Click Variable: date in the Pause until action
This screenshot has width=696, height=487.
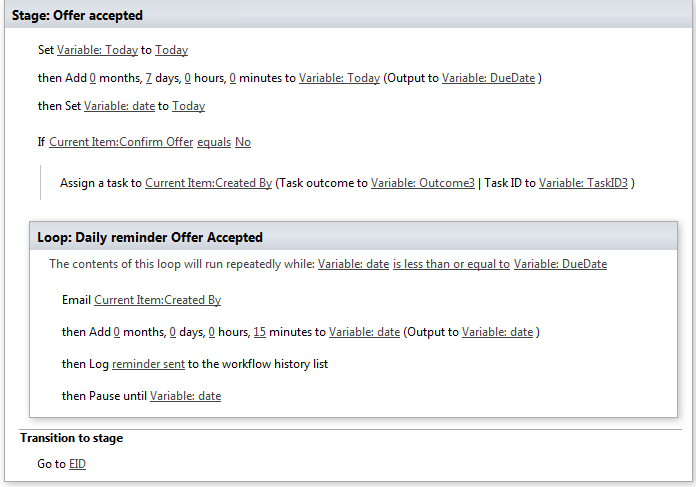point(185,396)
